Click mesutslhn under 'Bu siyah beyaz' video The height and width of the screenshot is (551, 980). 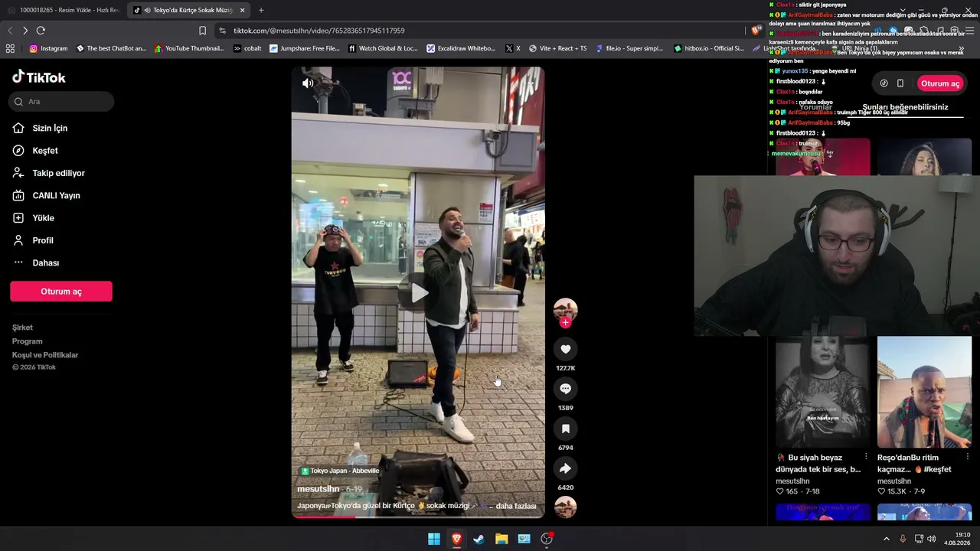[792, 481]
